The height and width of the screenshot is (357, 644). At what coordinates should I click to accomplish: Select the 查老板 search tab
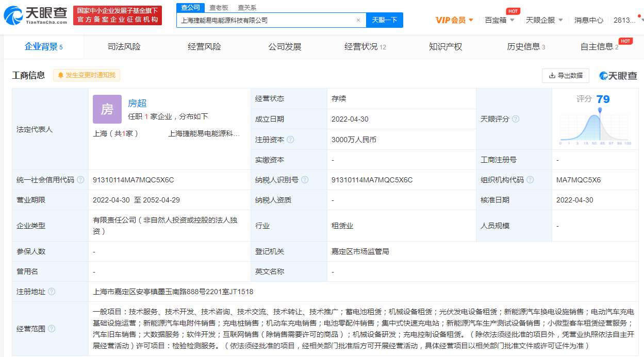point(219,7)
